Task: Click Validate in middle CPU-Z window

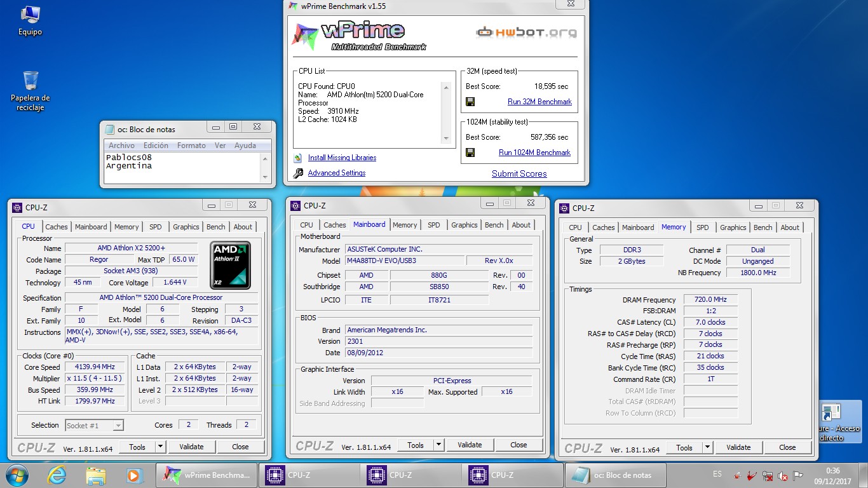Action: coord(470,445)
